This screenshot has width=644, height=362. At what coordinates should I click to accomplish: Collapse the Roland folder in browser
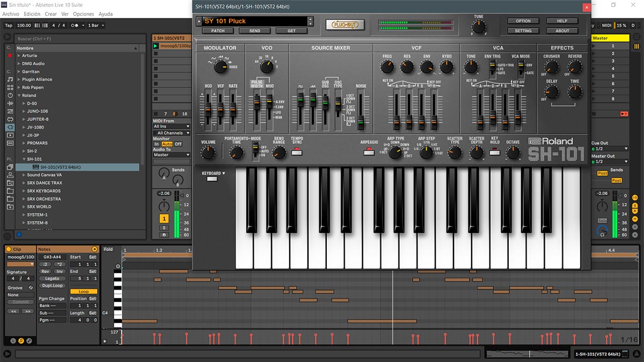pyautogui.click(x=19, y=95)
